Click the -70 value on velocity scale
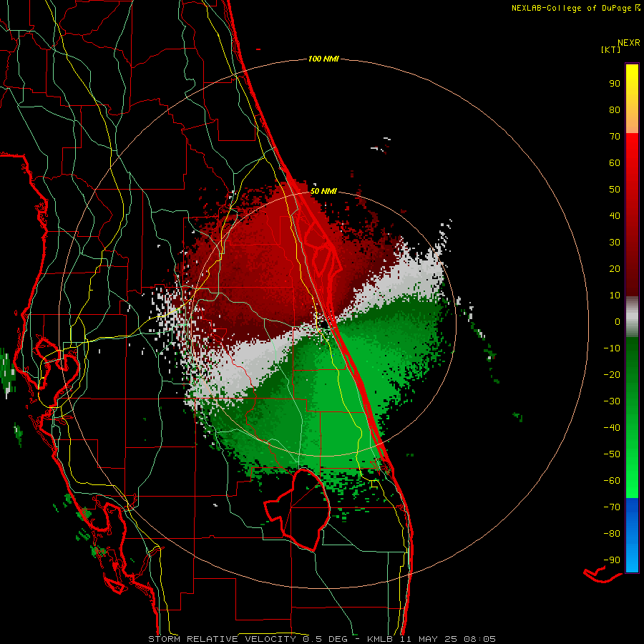 point(612,507)
